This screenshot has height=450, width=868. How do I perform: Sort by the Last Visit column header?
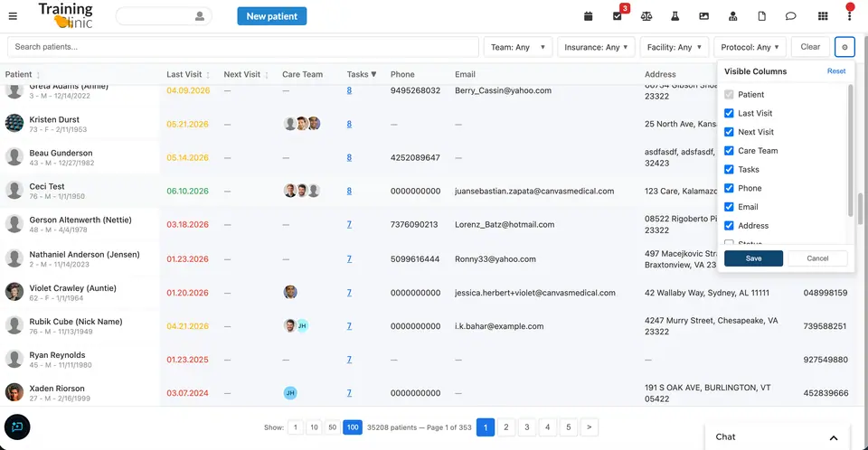(188, 74)
